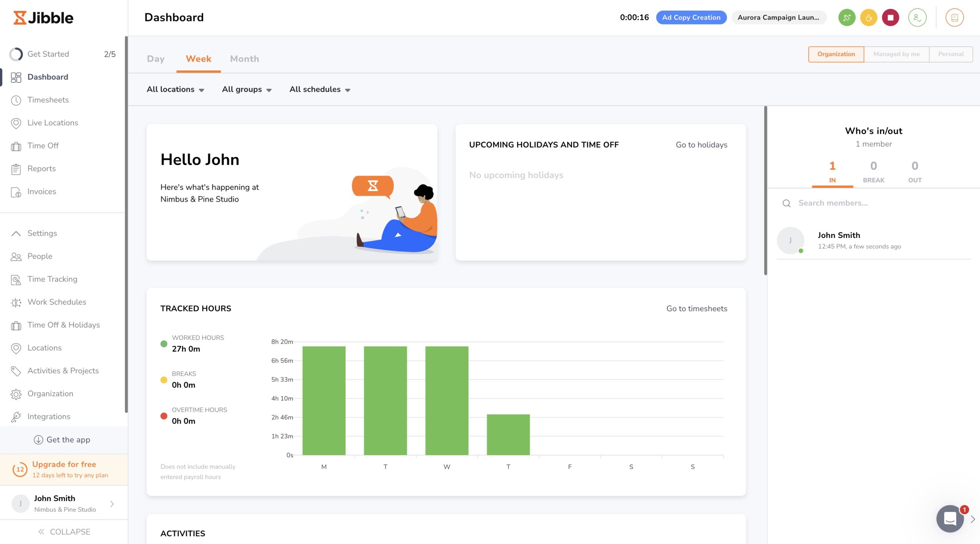Open Timesheets clock icon
980x544 pixels.
pos(16,100)
